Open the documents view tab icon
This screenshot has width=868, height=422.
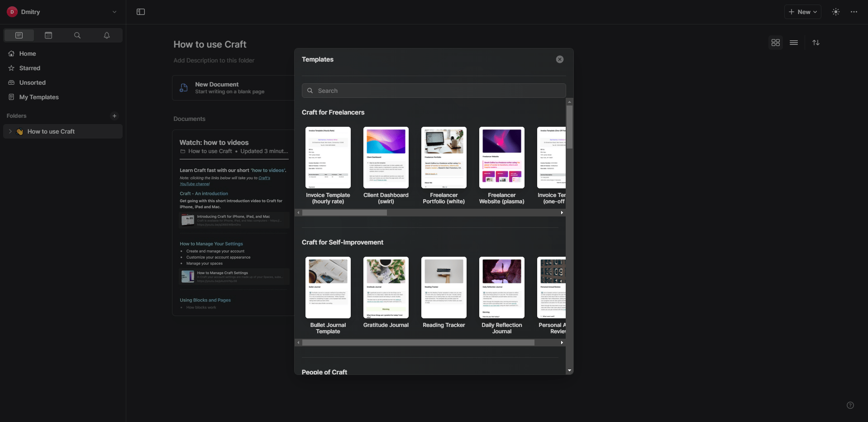coord(19,35)
